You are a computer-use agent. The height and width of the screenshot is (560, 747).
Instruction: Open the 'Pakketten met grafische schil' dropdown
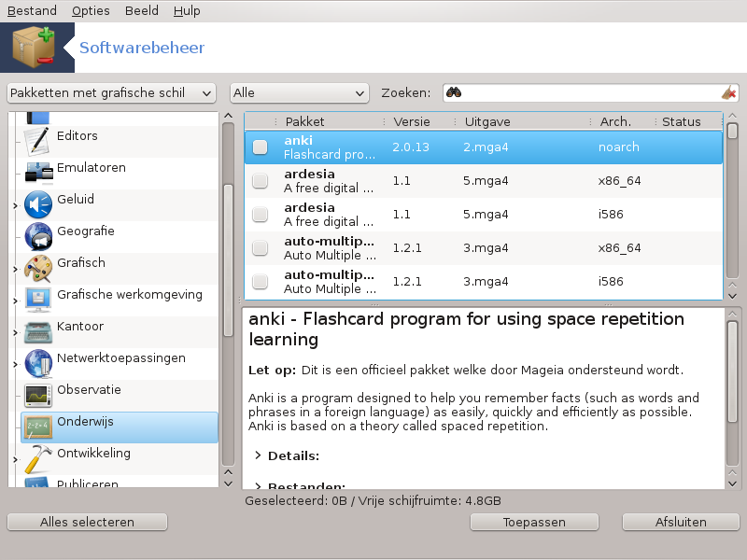pos(111,92)
